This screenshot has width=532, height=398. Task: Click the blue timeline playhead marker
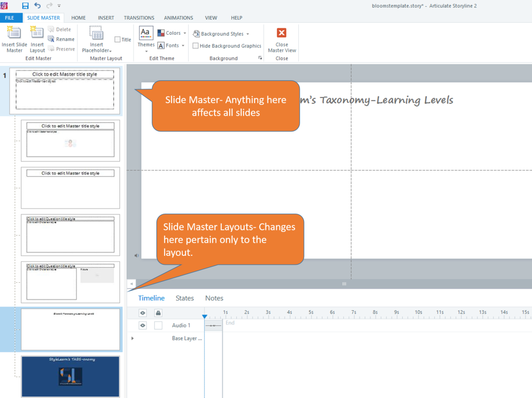[205, 317]
